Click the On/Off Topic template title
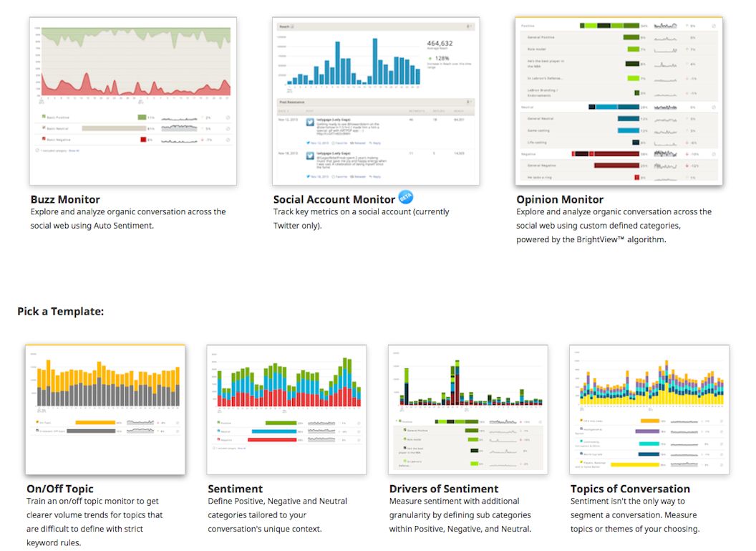The width and height of the screenshot is (756, 551). pyautogui.click(x=60, y=489)
